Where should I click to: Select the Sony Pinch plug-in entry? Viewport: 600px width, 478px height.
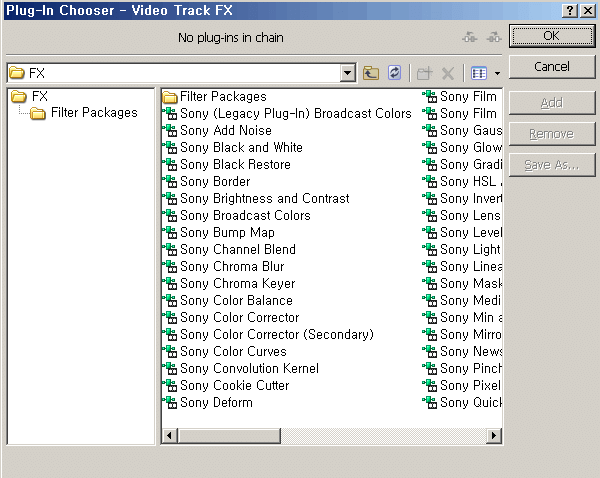tap(462, 369)
